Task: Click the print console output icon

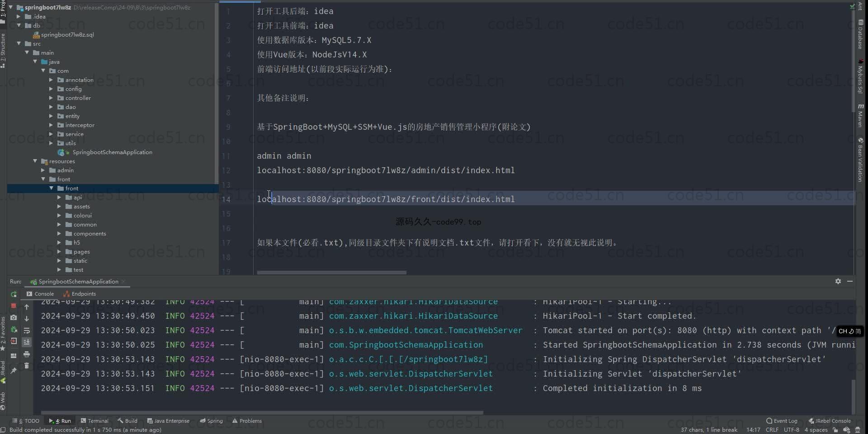Action: [27, 354]
